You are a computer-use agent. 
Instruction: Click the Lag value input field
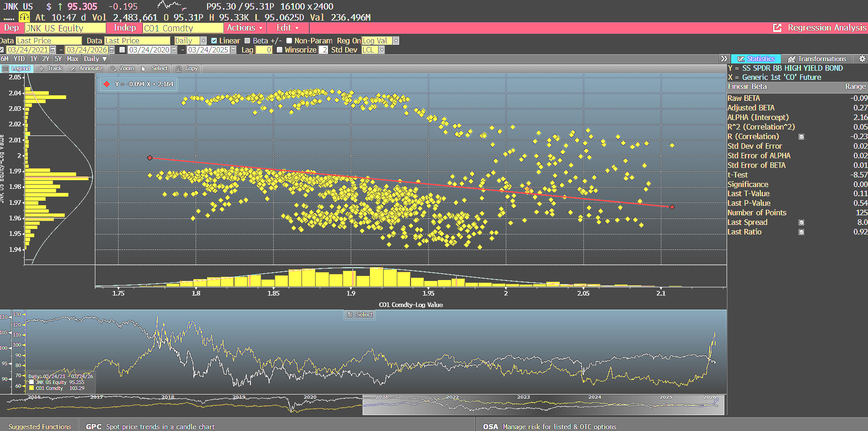point(264,50)
